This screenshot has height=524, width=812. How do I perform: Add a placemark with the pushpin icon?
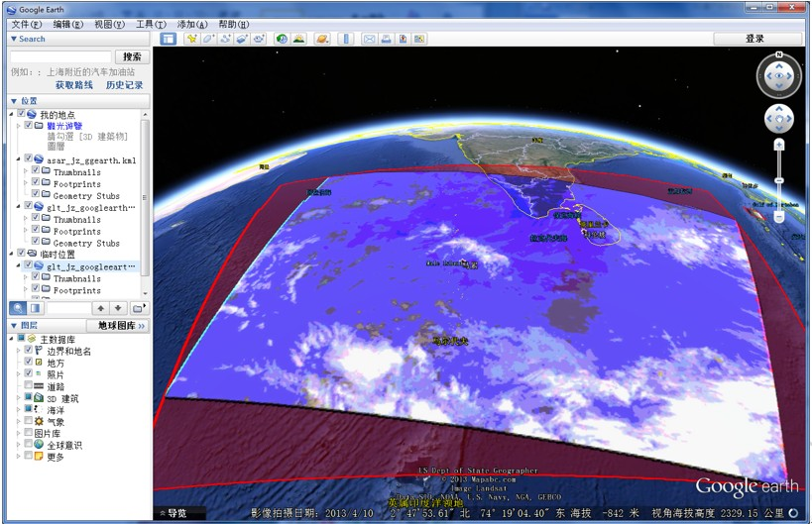tap(192, 39)
